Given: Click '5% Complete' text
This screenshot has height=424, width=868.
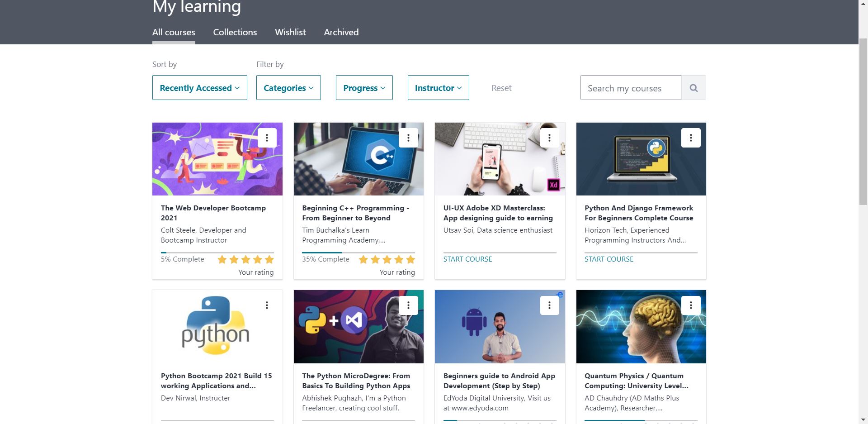Looking at the screenshot, I should pyautogui.click(x=182, y=259).
